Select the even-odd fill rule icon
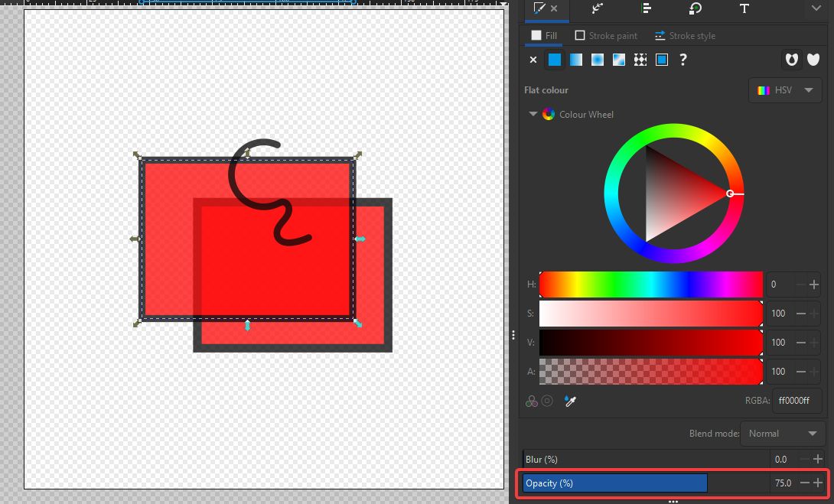The height and width of the screenshot is (504, 834). tap(791, 60)
